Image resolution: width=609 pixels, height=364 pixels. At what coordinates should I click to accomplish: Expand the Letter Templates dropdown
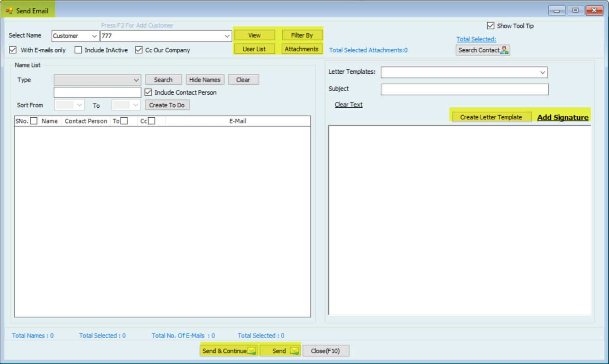[x=542, y=72]
